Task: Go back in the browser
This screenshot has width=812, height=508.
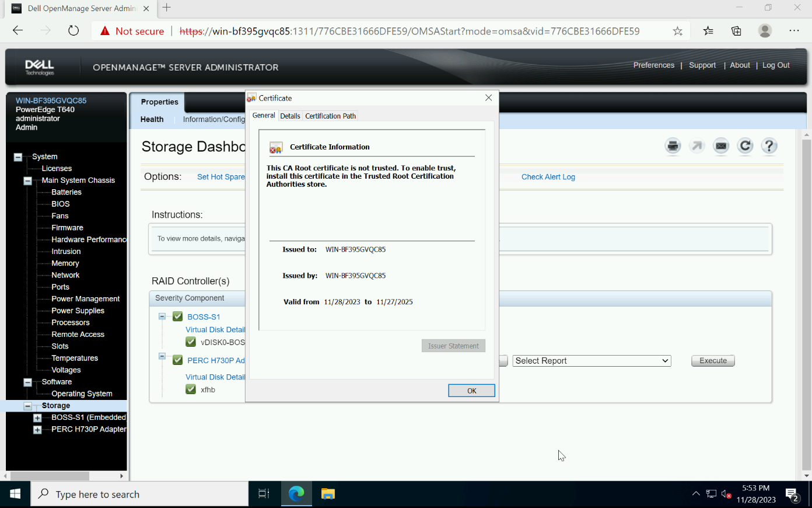Action: [17, 31]
